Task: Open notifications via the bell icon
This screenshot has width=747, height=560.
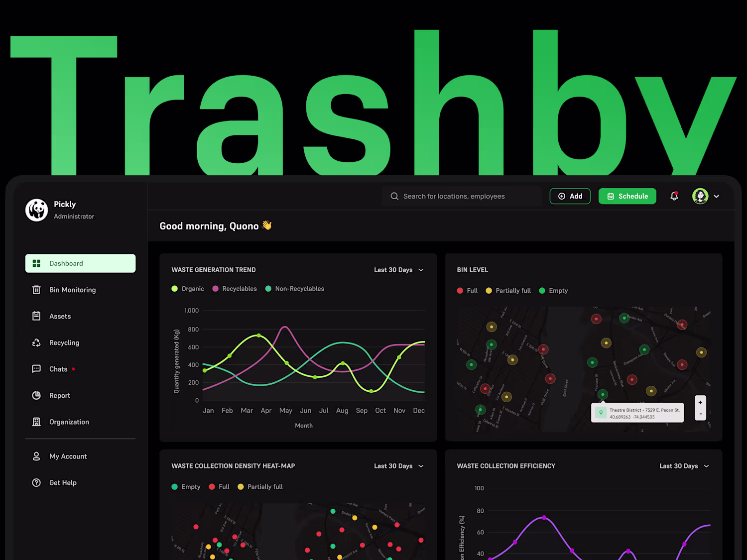Action: tap(674, 196)
